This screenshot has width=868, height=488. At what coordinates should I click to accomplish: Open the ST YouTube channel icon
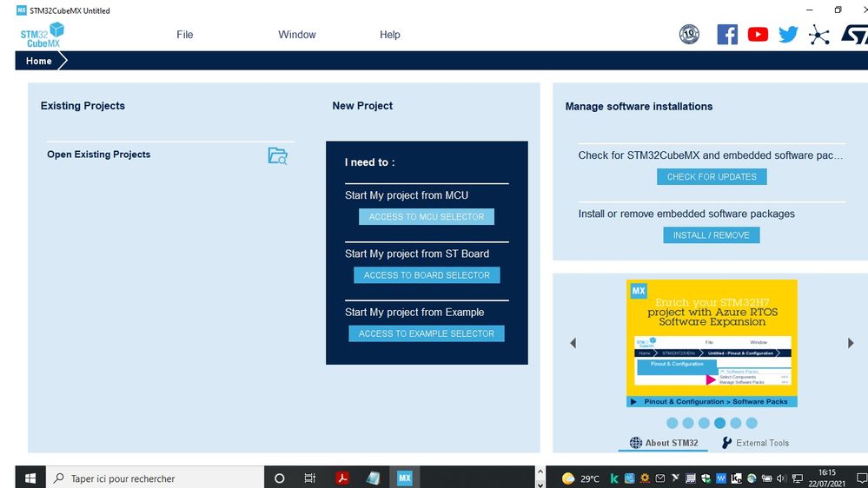coord(758,35)
